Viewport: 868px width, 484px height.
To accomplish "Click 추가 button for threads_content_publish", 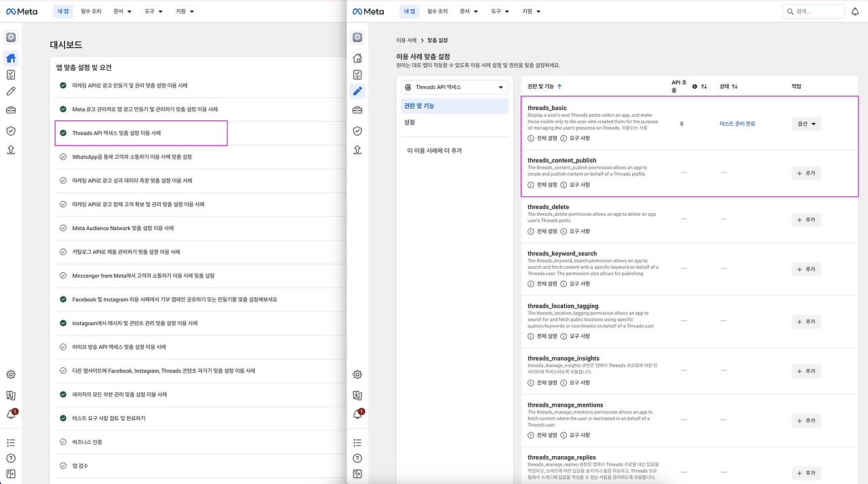I will (x=806, y=173).
